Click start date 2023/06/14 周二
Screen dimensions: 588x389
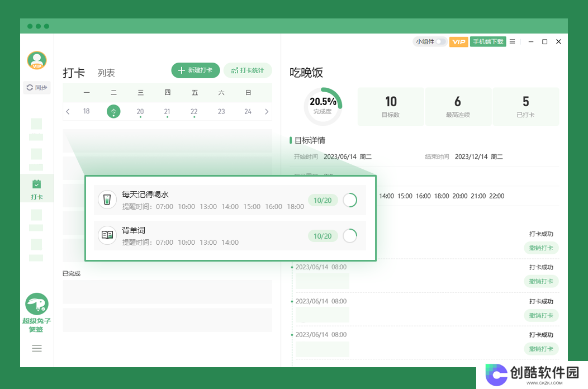(348, 157)
